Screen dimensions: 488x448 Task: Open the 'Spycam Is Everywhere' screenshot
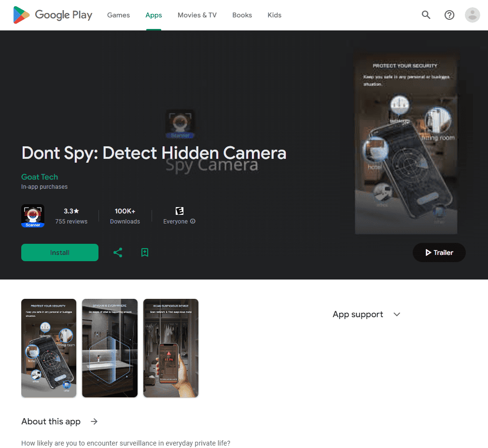pyautogui.click(x=110, y=348)
